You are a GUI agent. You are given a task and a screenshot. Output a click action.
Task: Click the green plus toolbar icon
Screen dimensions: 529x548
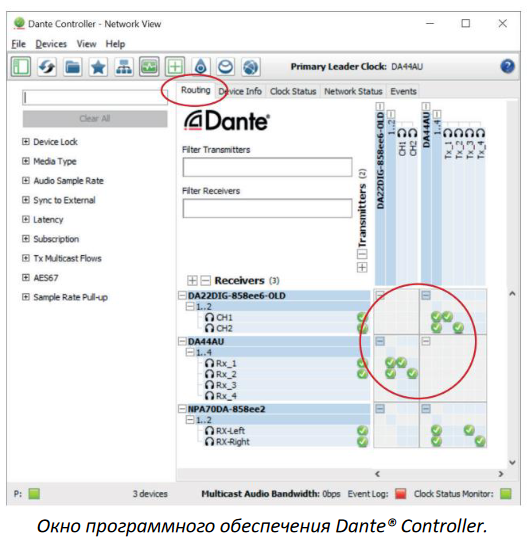point(175,66)
